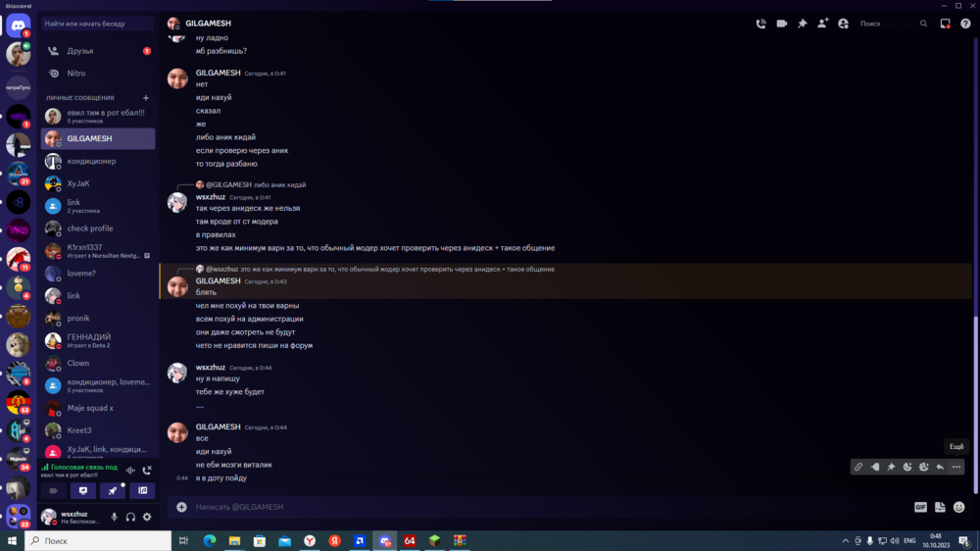Open the soundboard button
The width and height of the screenshot is (980, 551).
coord(142,491)
